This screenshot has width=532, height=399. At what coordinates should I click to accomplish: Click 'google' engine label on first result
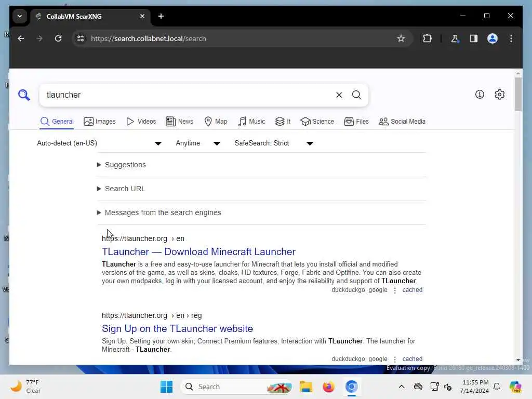tap(378, 290)
